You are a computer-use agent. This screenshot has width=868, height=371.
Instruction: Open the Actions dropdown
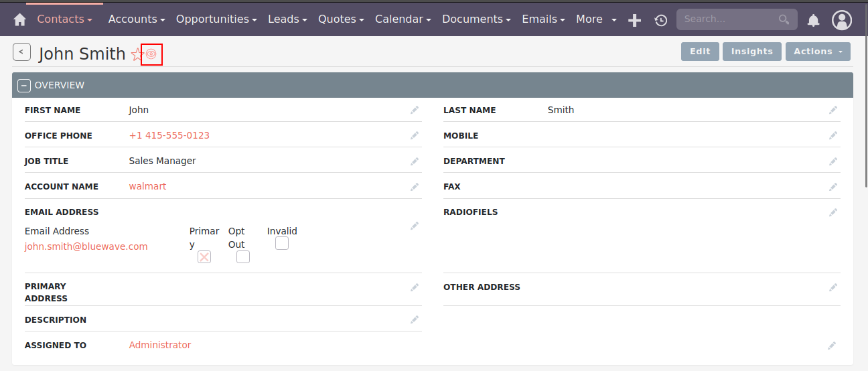(x=818, y=52)
